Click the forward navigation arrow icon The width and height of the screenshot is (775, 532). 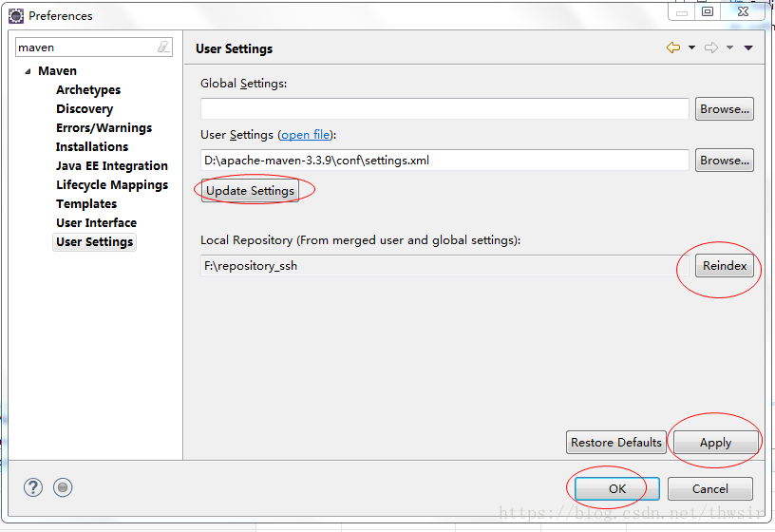click(x=711, y=47)
